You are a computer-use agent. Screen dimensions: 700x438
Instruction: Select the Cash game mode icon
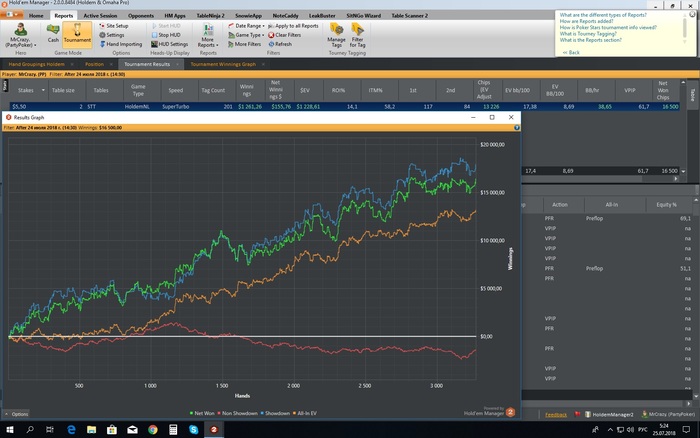pyautogui.click(x=53, y=33)
